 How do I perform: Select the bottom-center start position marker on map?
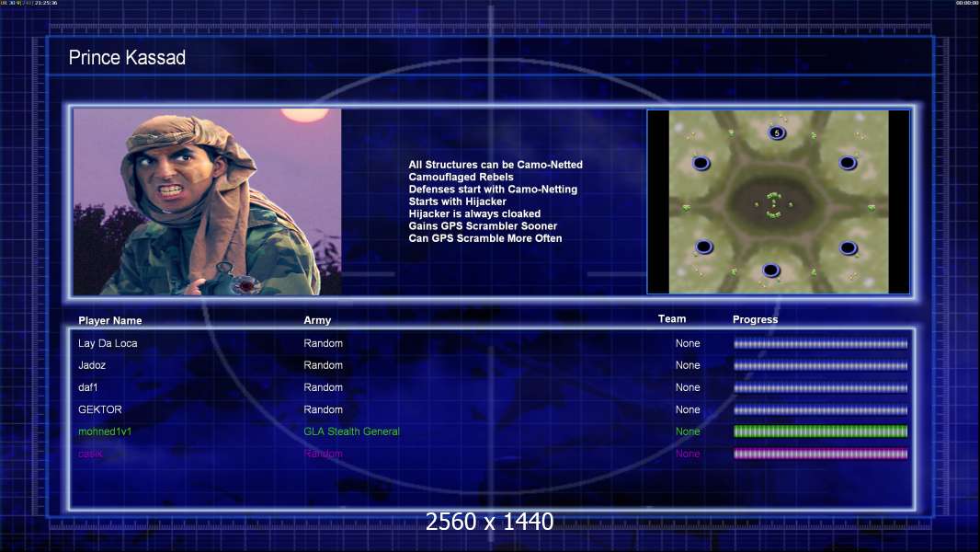pyautogui.click(x=770, y=270)
